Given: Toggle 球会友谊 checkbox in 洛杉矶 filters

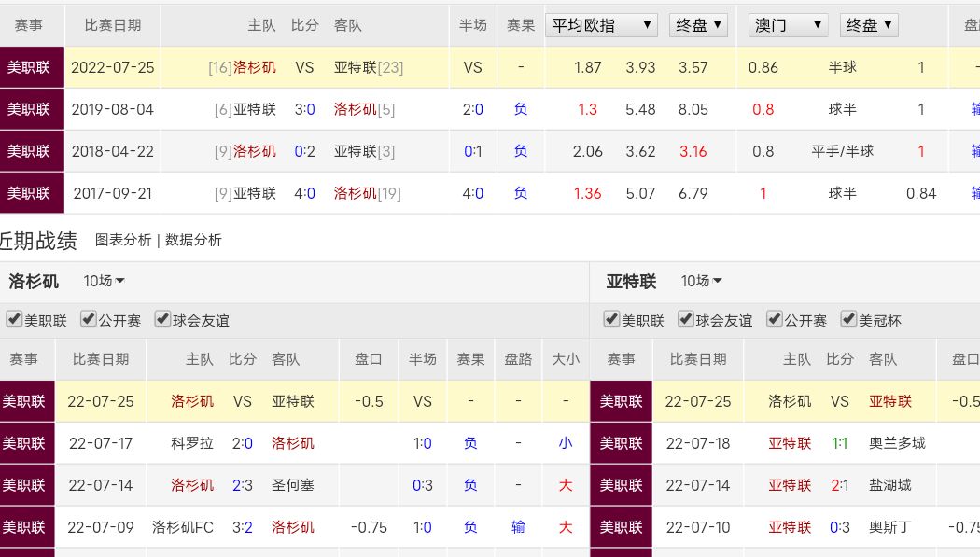Looking at the screenshot, I should click(162, 319).
